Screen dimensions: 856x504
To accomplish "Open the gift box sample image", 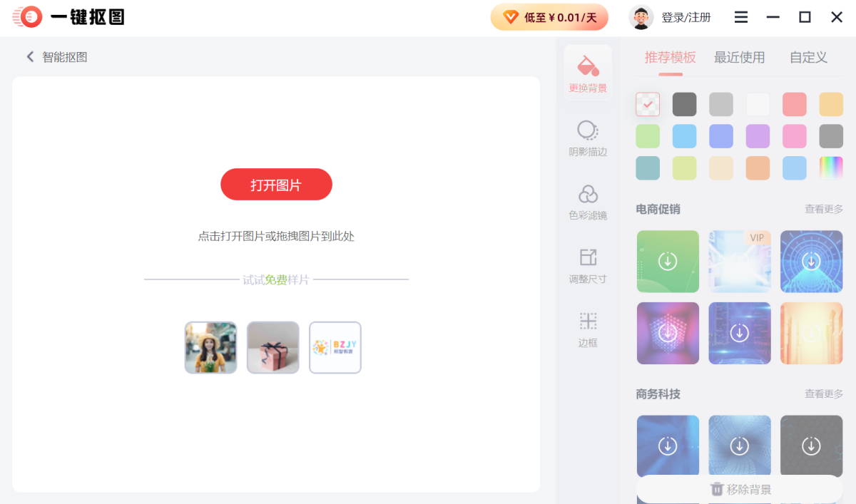I will tap(272, 347).
